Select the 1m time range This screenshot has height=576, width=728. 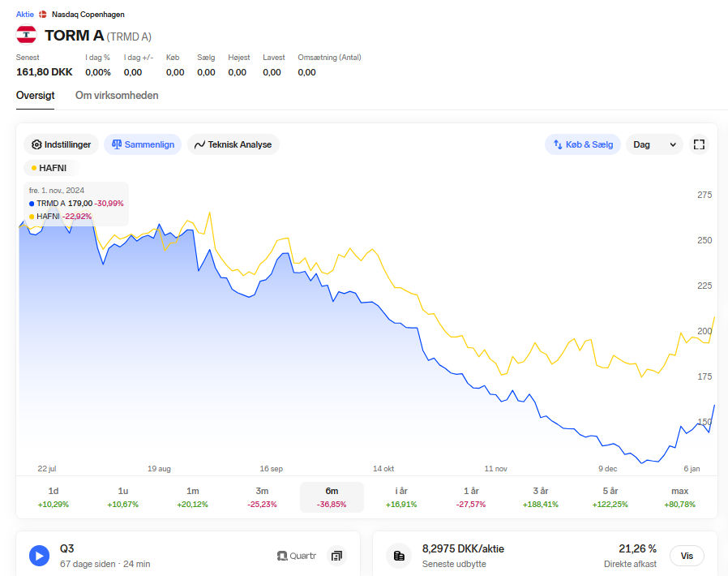193,497
